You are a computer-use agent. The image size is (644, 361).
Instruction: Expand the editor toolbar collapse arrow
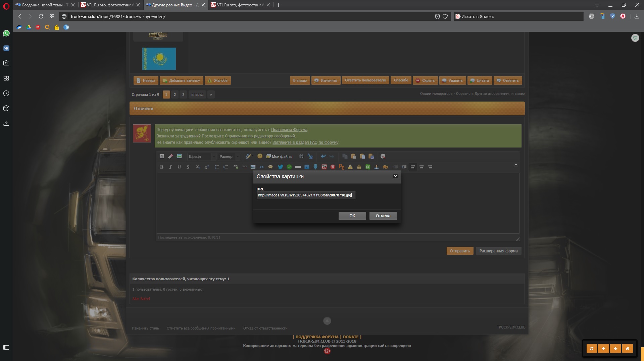pos(516,165)
